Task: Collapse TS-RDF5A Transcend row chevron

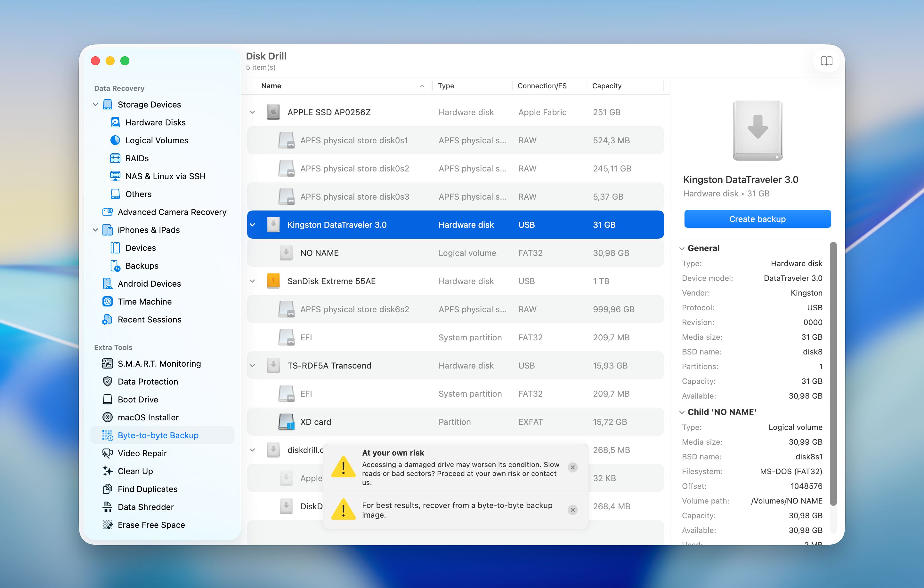Action: (x=252, y=365)
